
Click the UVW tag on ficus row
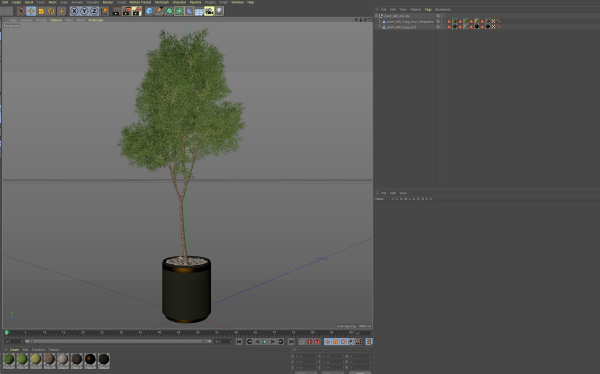pyautogui.click(x=493, y=21)
